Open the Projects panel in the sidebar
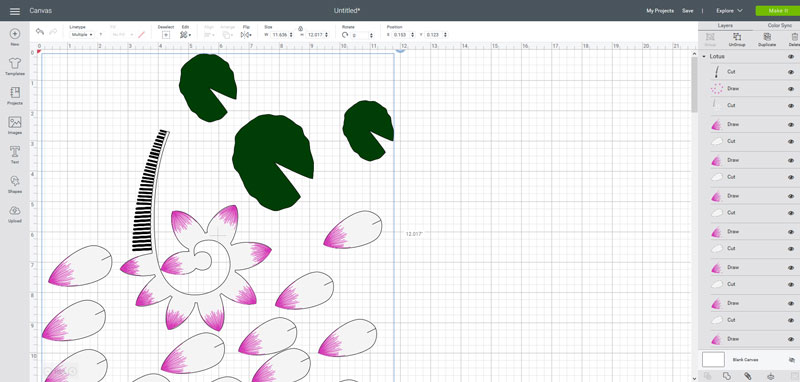This screenshot has height=382, width=800. (15, 96)
